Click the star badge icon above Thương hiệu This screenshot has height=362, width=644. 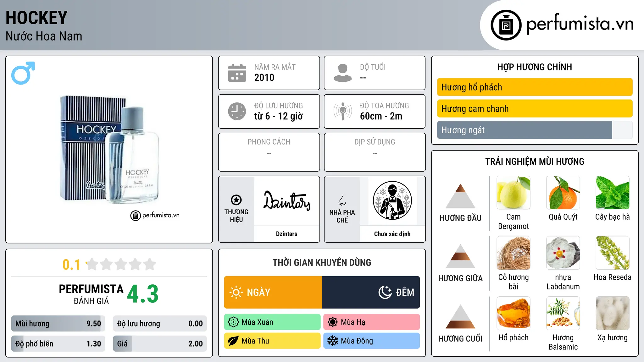click(x=236, y=200)
